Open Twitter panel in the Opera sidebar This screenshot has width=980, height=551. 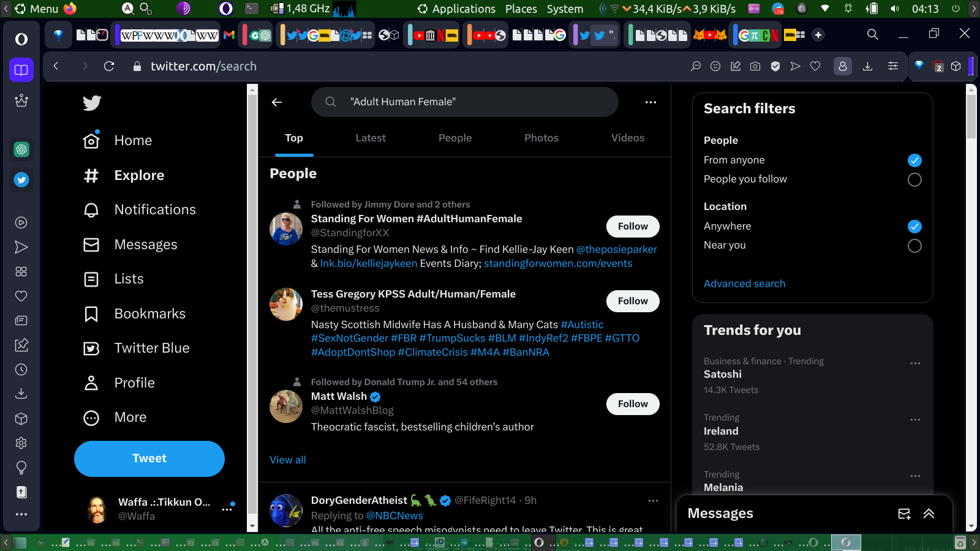coord(21,180)
